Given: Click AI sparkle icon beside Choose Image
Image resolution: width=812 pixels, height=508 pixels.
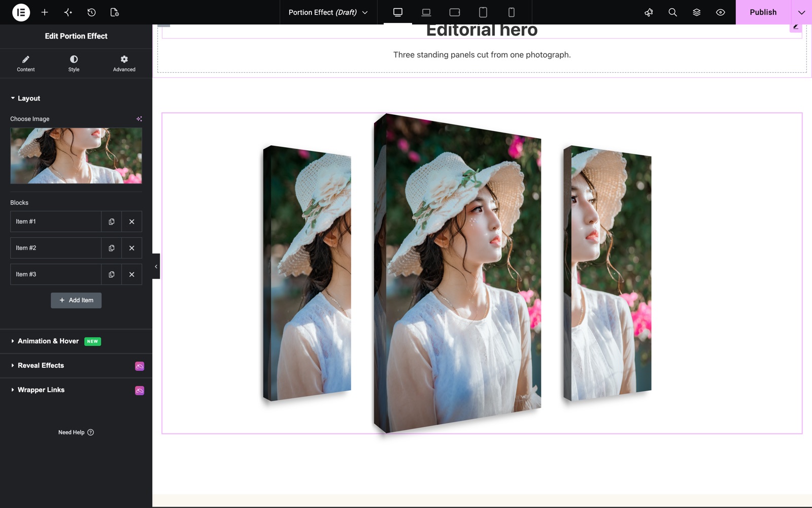Looking at the screenshot, I should 139,119.
